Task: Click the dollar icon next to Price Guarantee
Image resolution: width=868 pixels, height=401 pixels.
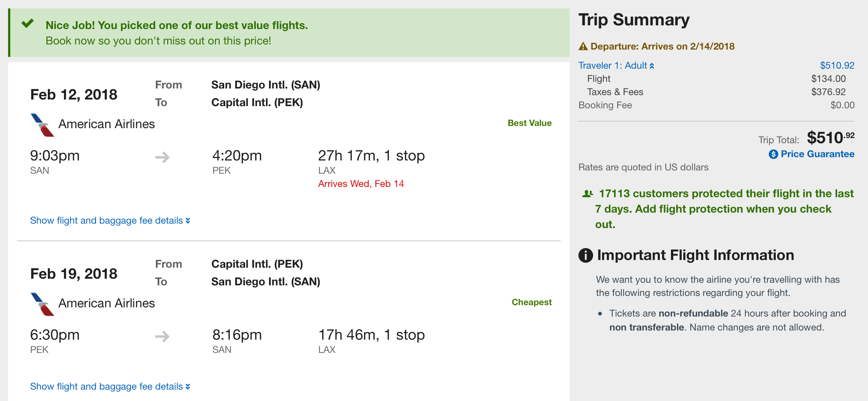Action: tap(773, 154)
